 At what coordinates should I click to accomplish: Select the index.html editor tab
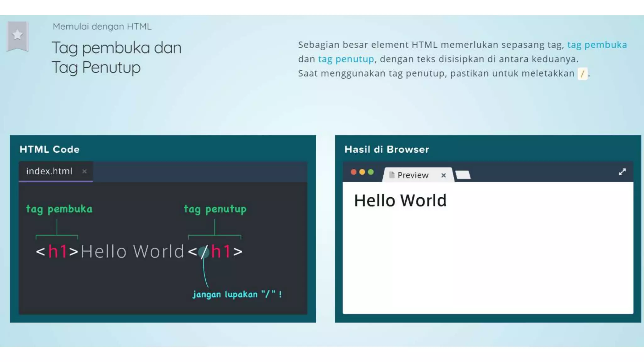[x=49, y=171]
